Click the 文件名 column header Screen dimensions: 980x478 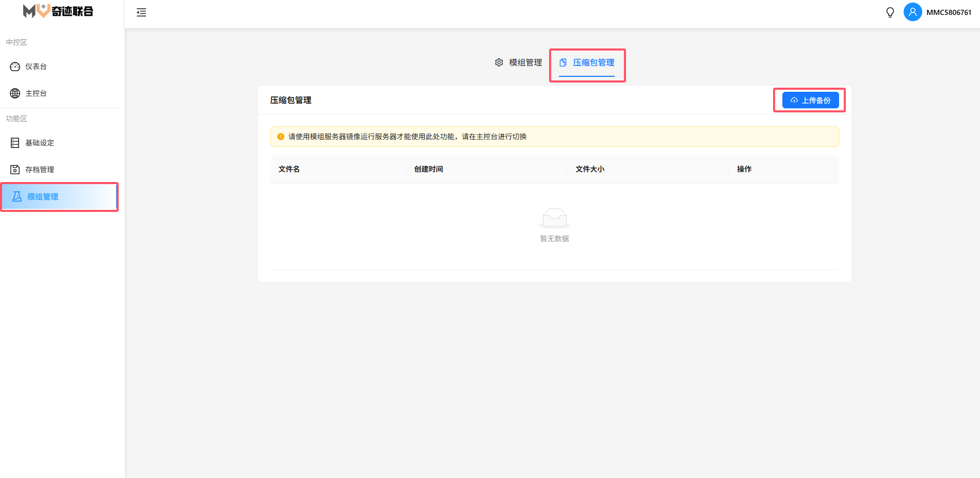(289, 169)
